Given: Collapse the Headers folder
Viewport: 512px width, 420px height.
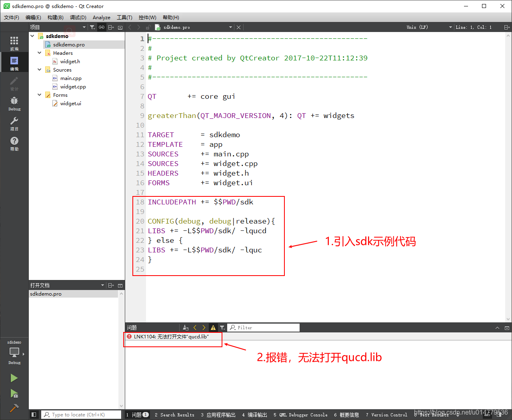Looking at the screenshot, I should 40,53.
